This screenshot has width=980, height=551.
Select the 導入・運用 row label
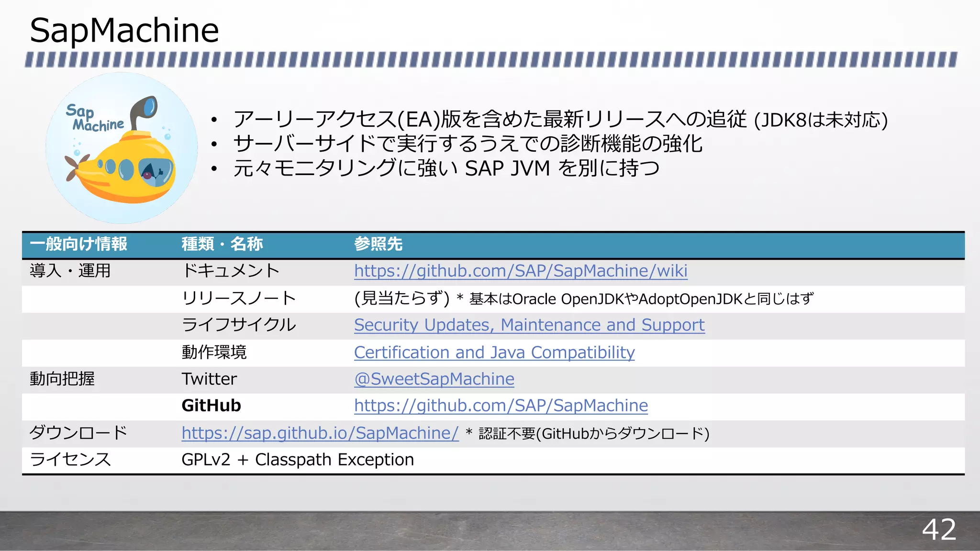[x=70, y=271]
